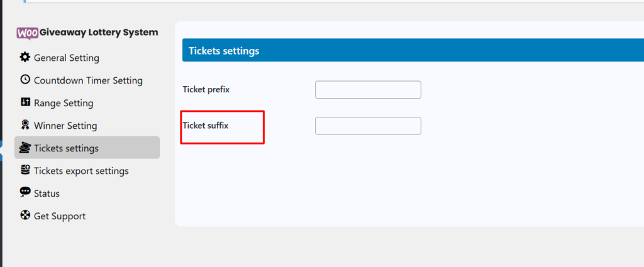Click the award ribbon icon for Winner Setting

[25, 124]
